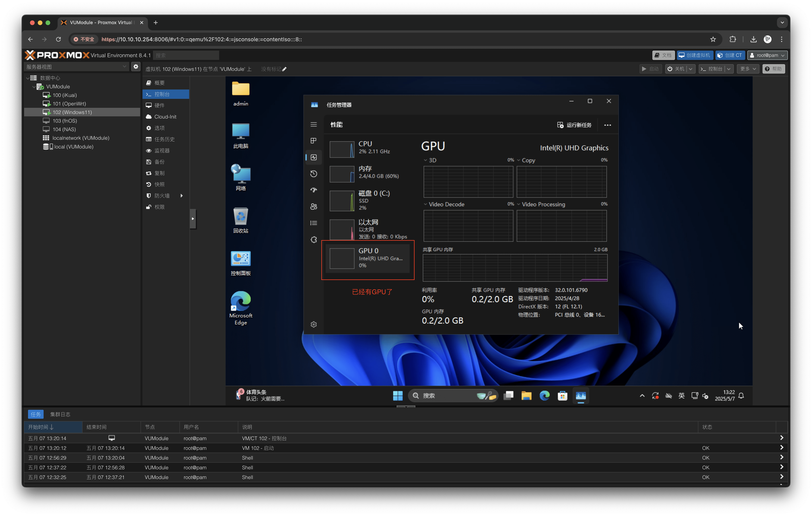812x516 pixels.
Task: Switch to the 集群日志 tab
Action: 60,414
